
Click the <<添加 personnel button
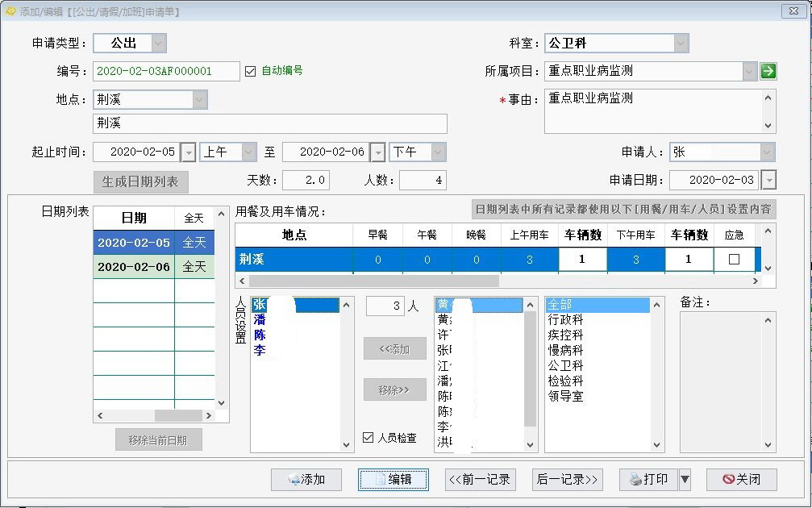394,349
